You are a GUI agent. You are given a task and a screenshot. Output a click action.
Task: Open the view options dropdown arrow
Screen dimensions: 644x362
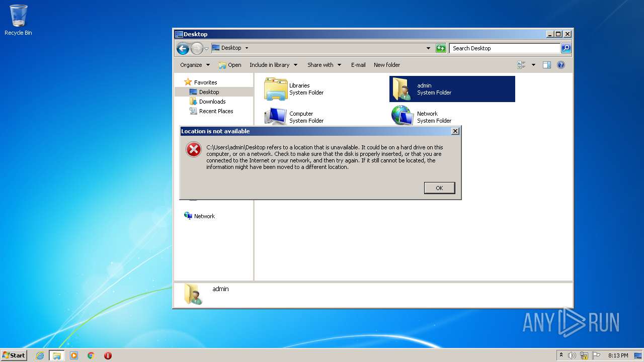click(533, 65)
